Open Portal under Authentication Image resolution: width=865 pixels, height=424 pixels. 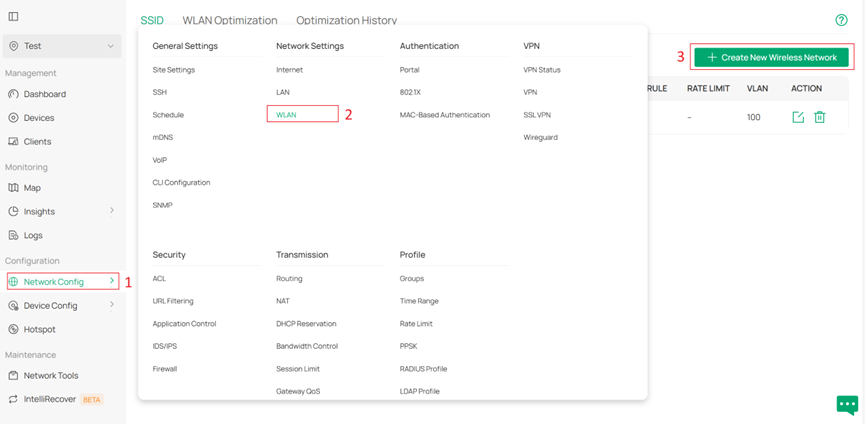(409, 70)
